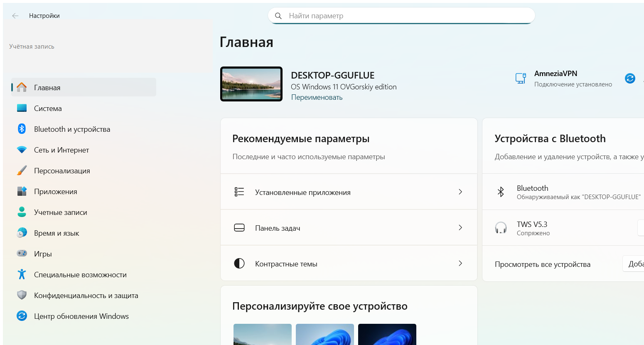Viewport: 644px width, 345px height.
Task: Click the Время и язык globe icon
Action: [22, 233]
